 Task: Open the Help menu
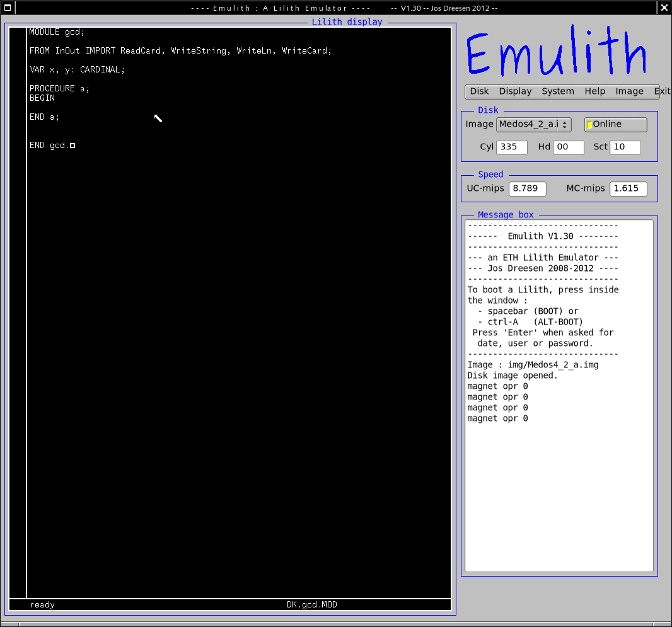(595, 91)
